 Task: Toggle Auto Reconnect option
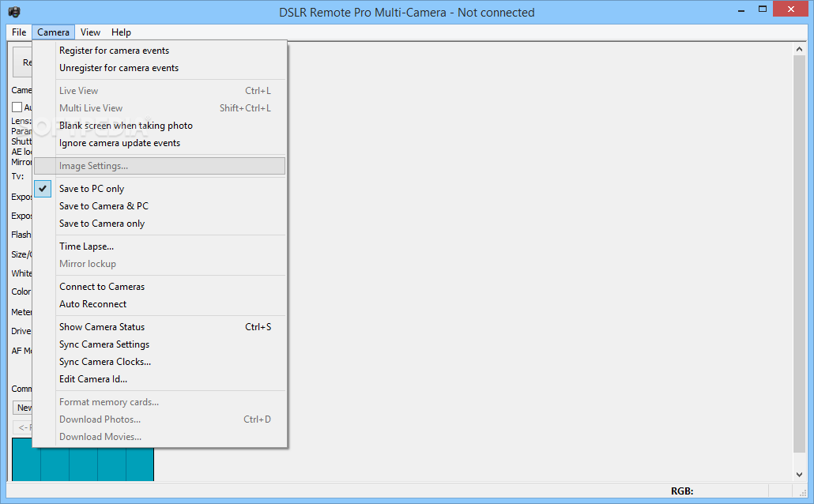click(x=160, y=304)
